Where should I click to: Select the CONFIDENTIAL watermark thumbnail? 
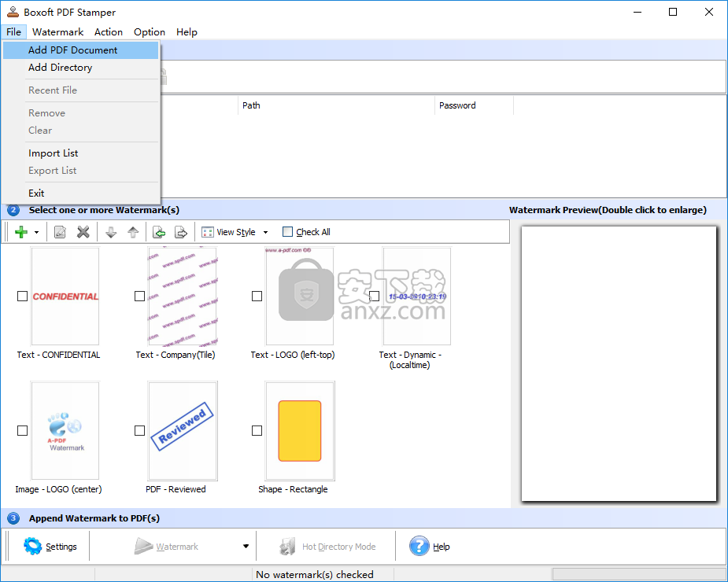coord(65,296)
